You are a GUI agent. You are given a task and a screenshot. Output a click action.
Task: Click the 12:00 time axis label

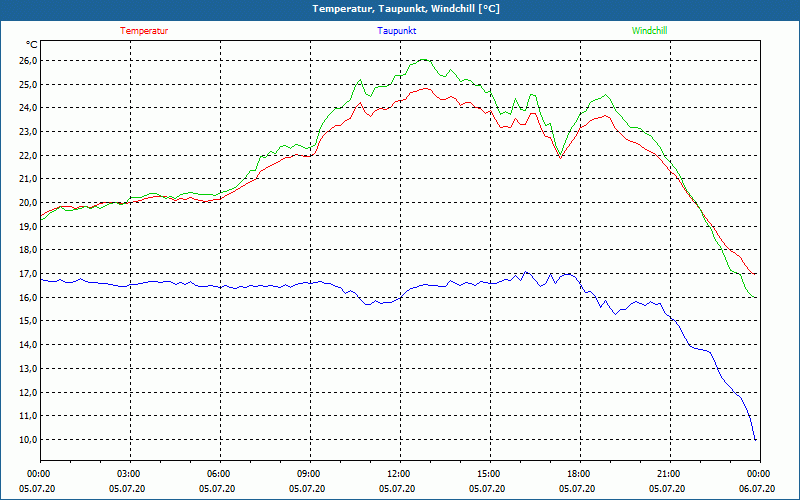coord(400,473)
